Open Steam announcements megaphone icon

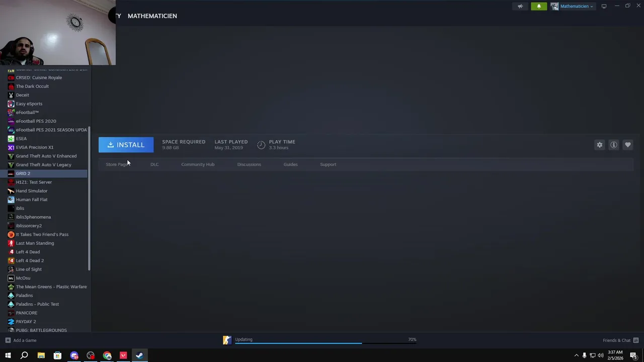[x=520, y=7]
